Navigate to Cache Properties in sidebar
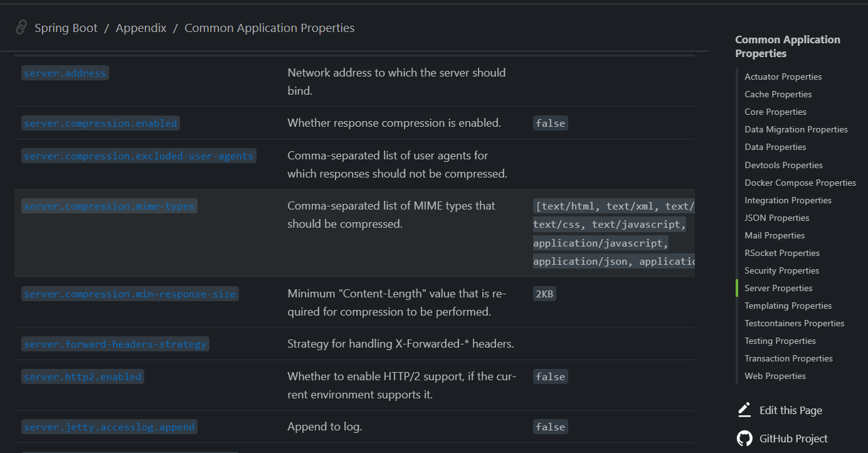 (778, 94)
